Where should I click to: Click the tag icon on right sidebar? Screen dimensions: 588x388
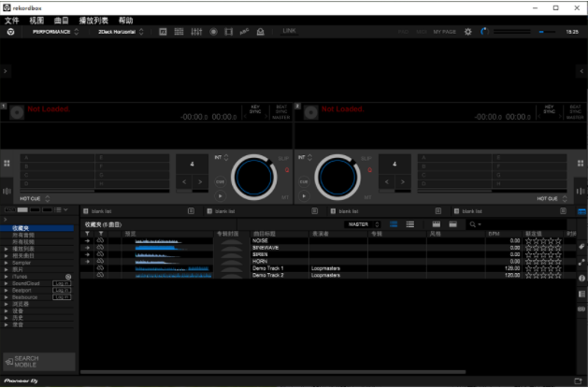tap(581, 247)
